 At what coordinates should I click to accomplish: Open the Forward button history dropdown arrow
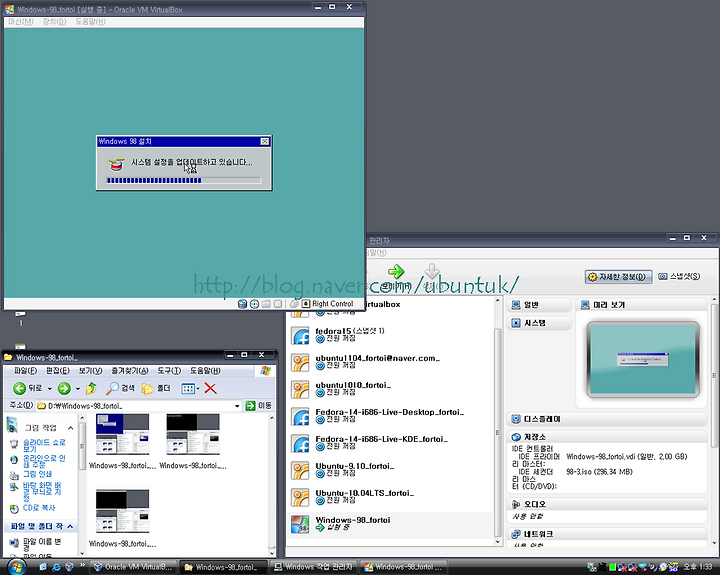(x=78, y=389)
